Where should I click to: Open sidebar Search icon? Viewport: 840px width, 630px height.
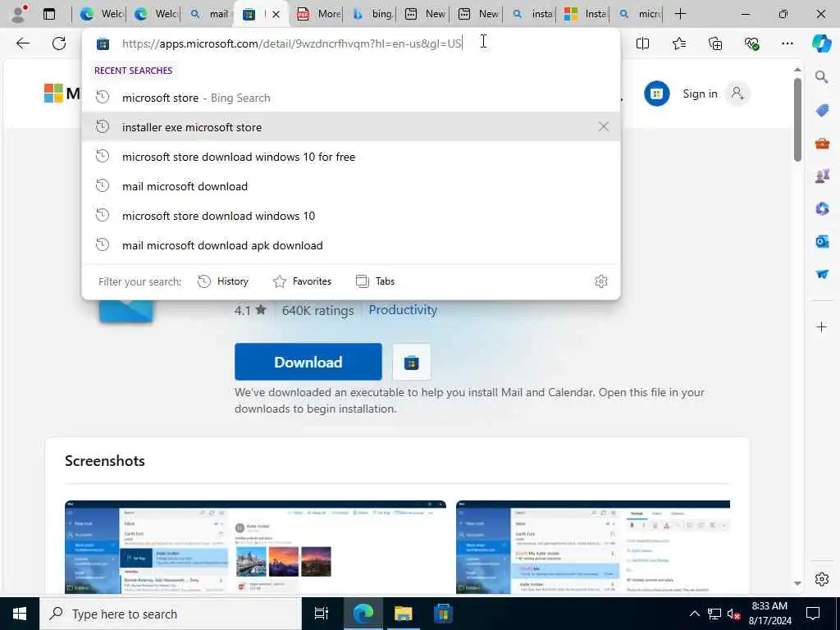pyautogui.click(x=822, y=77)
